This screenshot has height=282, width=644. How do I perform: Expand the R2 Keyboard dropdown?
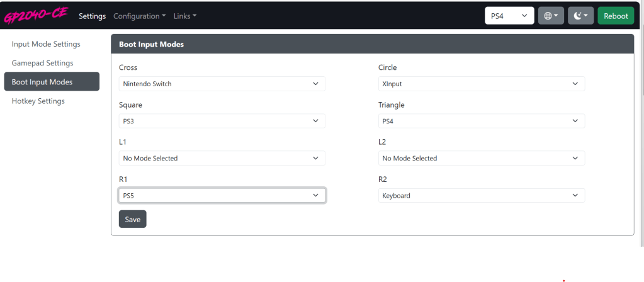click(x=481, y=196)
